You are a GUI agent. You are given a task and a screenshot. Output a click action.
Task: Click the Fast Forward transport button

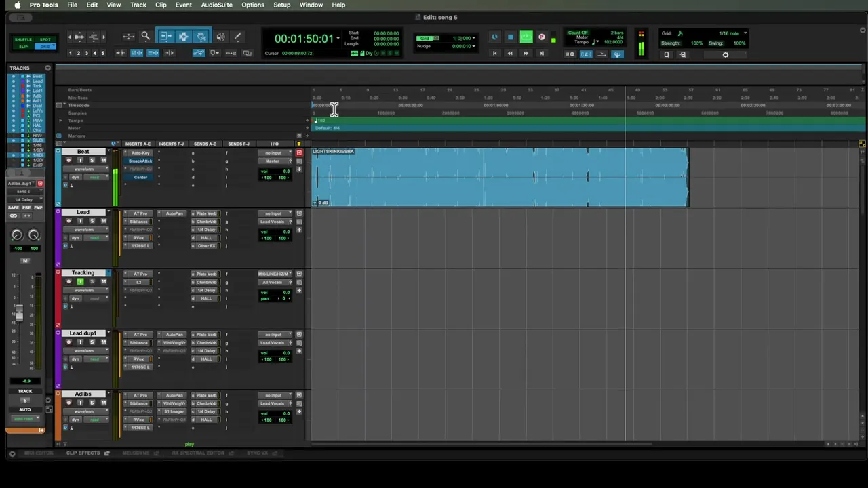(x=526, y=53)
